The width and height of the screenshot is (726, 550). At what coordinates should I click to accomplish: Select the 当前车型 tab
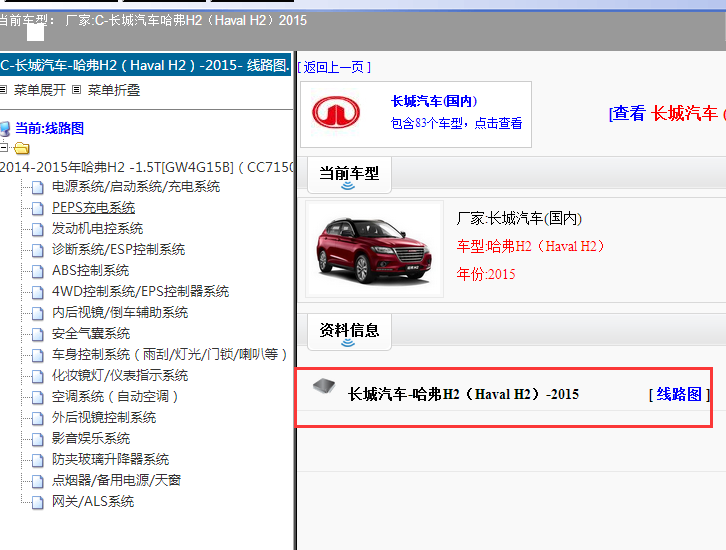(349, 175)
